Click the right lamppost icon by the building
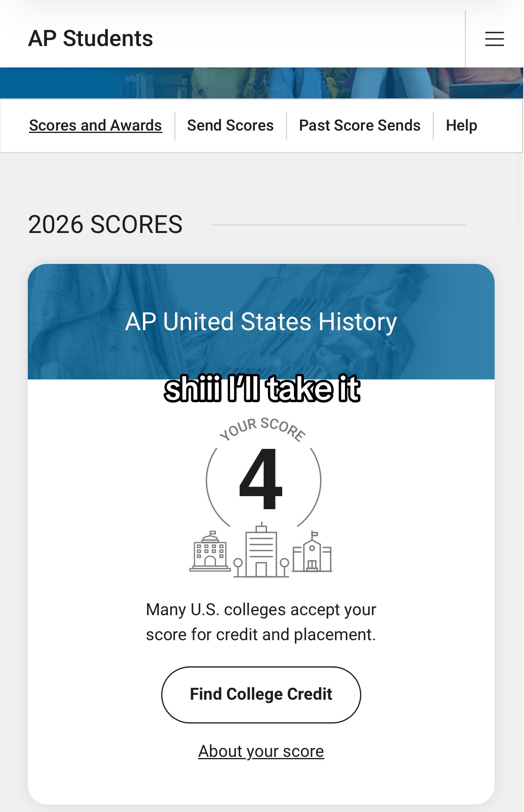The height and width of the screenshot is (812, 524). [284, 568]
